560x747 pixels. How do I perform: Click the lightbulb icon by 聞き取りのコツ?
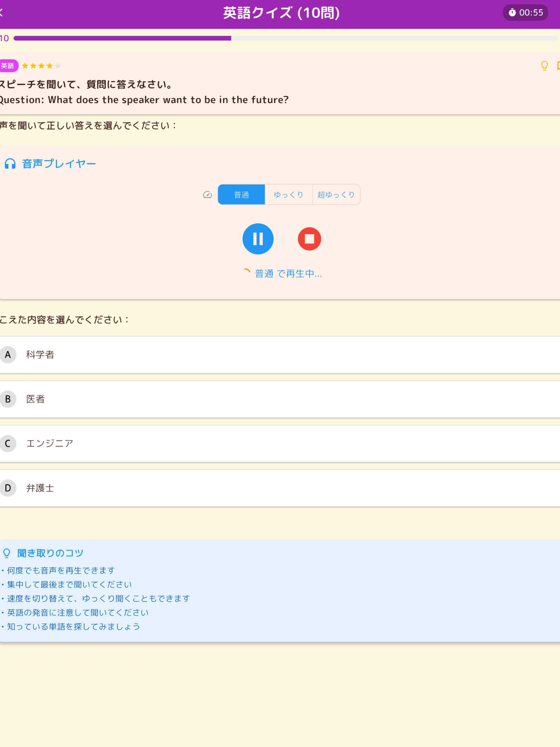point(7,553)
